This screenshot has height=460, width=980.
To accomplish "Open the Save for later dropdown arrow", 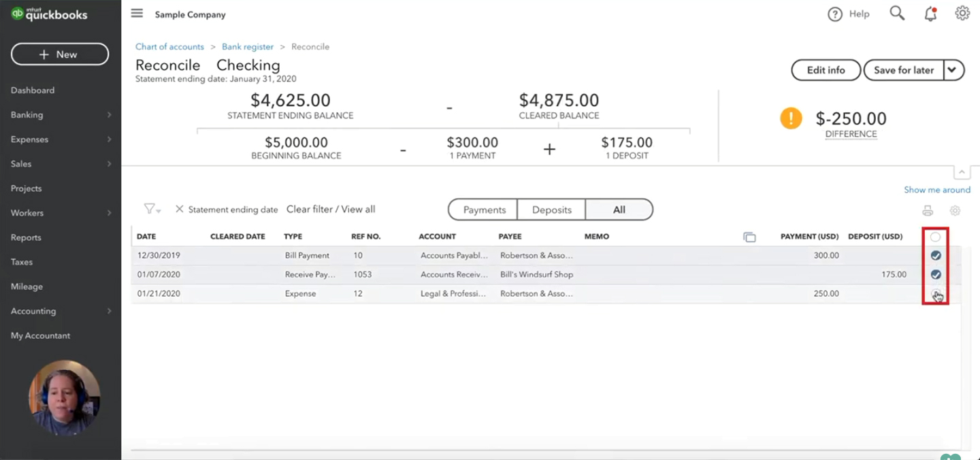I will pyautogui.click(x=954, y=70).
